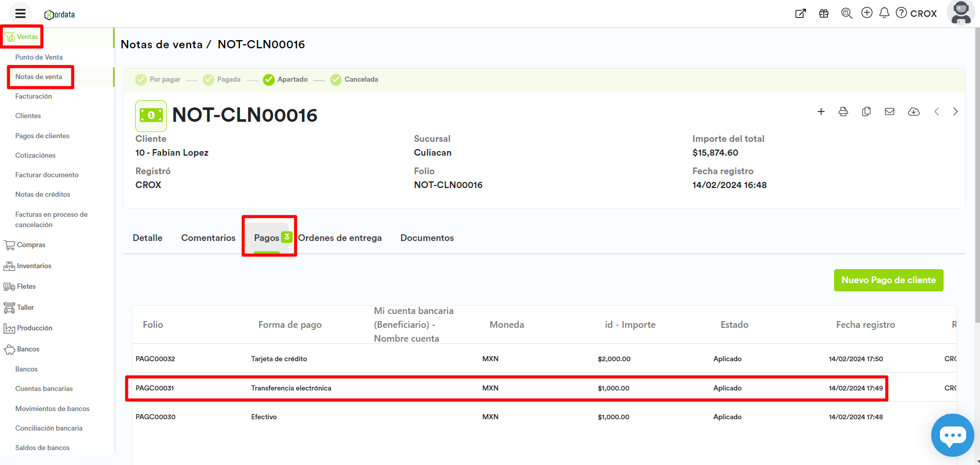Go to the next sale note arrow
980x465 pixels.
955,111
